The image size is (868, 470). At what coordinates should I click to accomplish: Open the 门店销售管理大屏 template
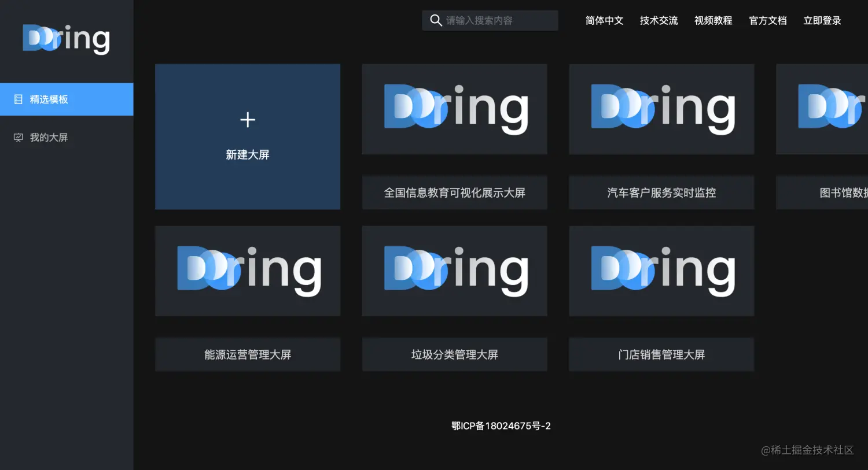click(661, 271)
